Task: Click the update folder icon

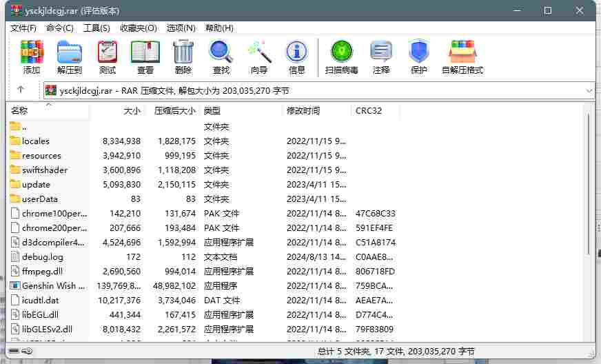Action: click(x=15, y=184)
